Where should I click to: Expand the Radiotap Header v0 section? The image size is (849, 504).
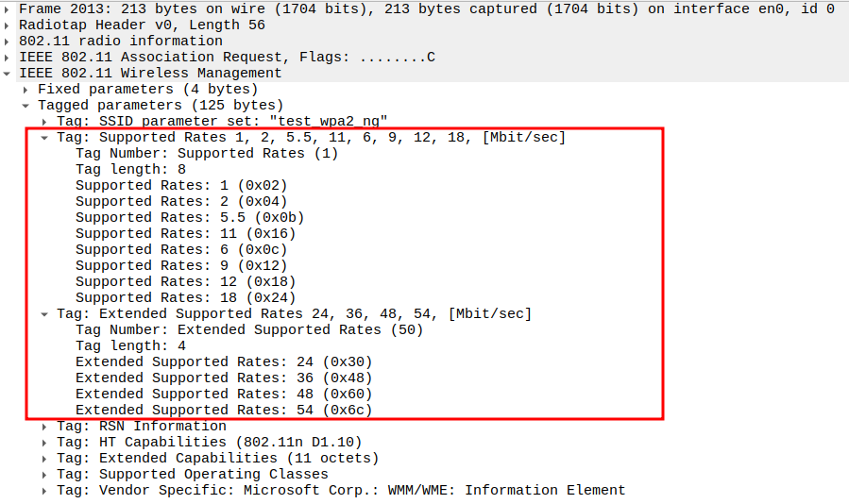[x=8, y=25]
